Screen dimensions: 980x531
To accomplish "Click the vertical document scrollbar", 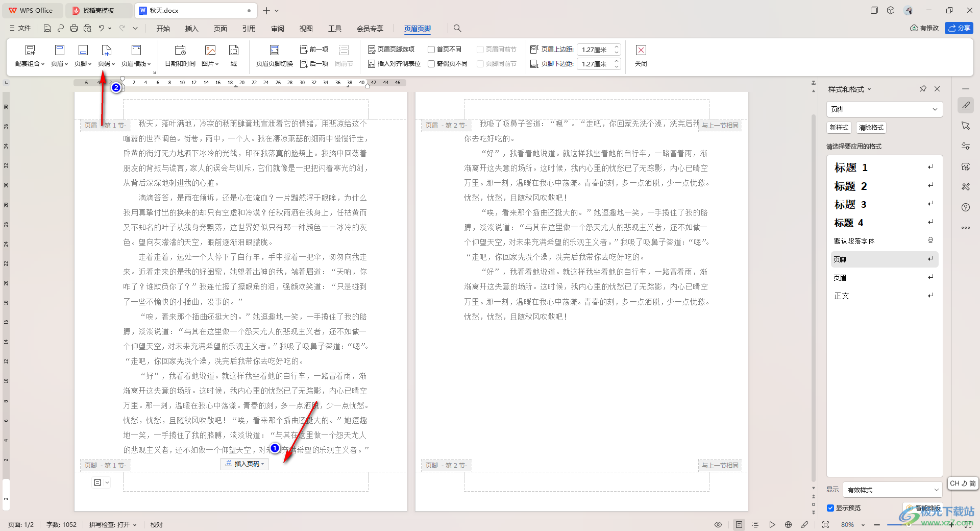I will click(x=814, y=299).
